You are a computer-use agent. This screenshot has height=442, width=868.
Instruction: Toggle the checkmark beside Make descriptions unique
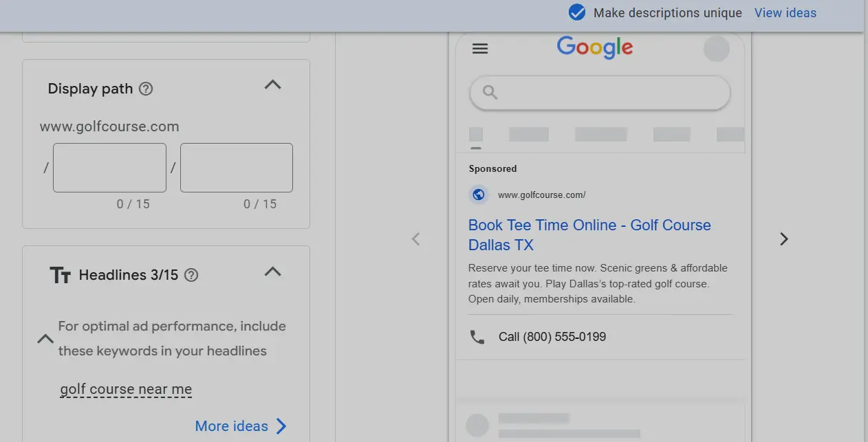(576, 12)
